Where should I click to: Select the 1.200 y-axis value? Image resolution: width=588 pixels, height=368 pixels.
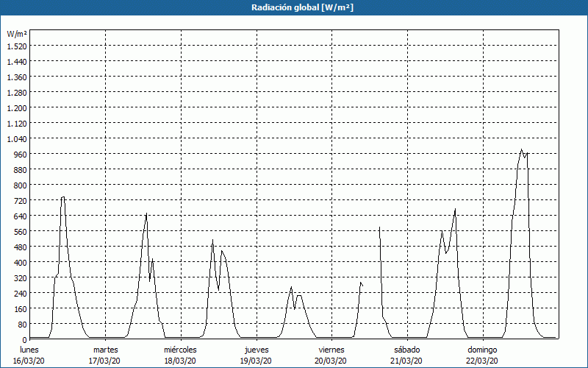pos(17,107)
